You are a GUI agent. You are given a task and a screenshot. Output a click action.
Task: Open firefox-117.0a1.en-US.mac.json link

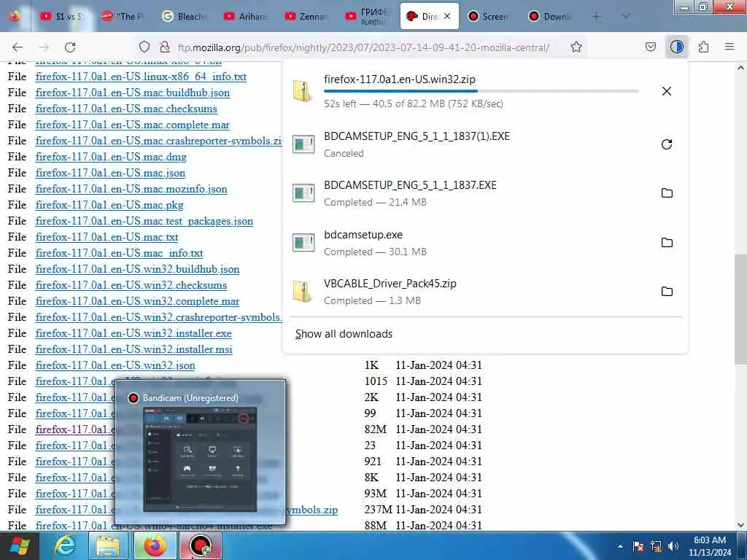tap(110, 173)
